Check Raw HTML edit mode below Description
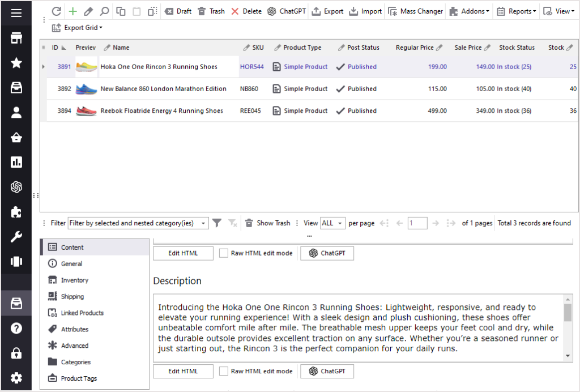Screen dimensions: 580x392 pos(223,371)
